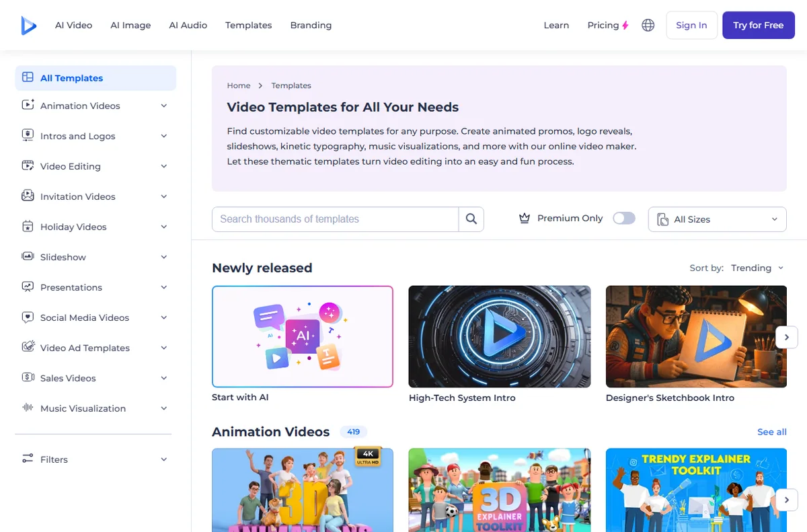Expand the Presentations chevron
Image resolution: width=807 pixels, height=532 pixels.
(164, 287)
